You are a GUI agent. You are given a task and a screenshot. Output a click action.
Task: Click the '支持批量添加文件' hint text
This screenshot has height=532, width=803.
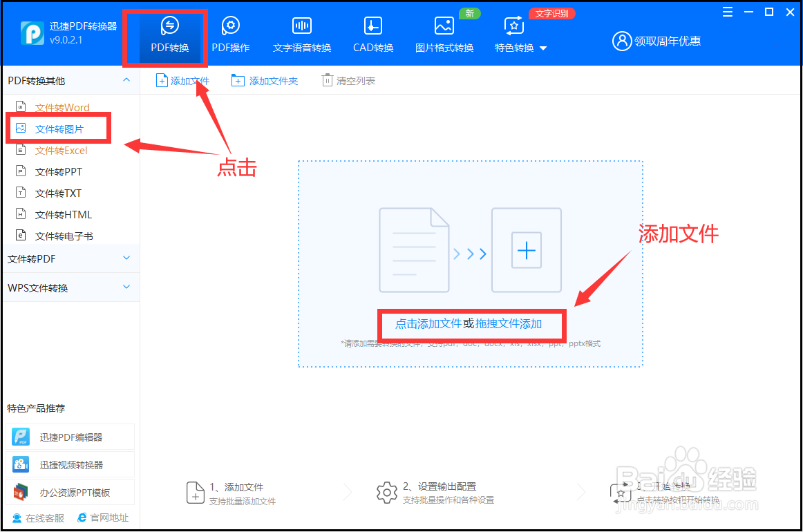(x=243, y=502)
